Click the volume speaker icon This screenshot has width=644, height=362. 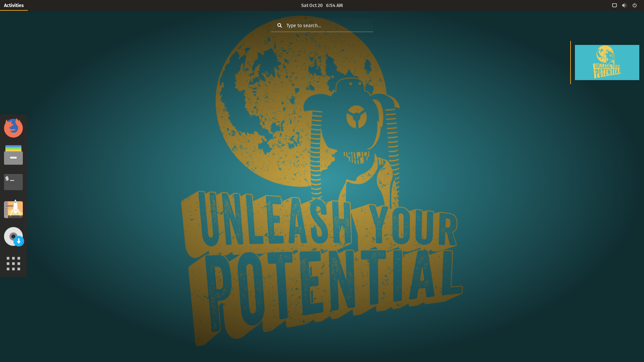[x=624, y=5]
